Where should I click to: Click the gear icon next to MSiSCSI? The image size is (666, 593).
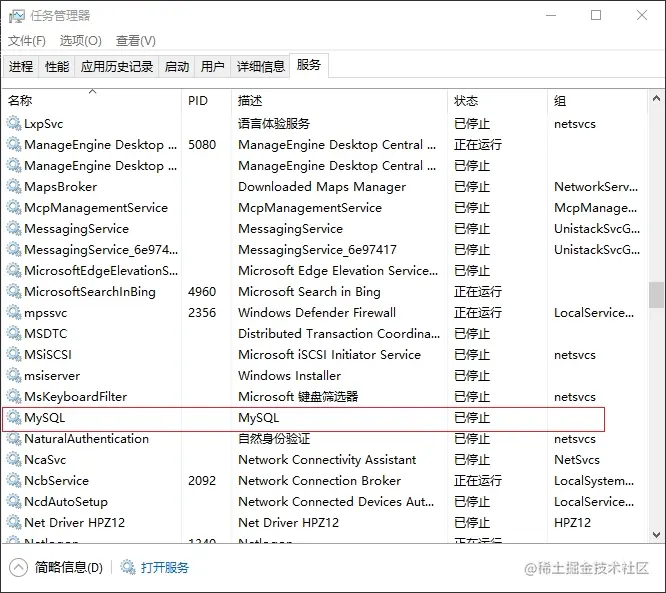click(14, 354)
